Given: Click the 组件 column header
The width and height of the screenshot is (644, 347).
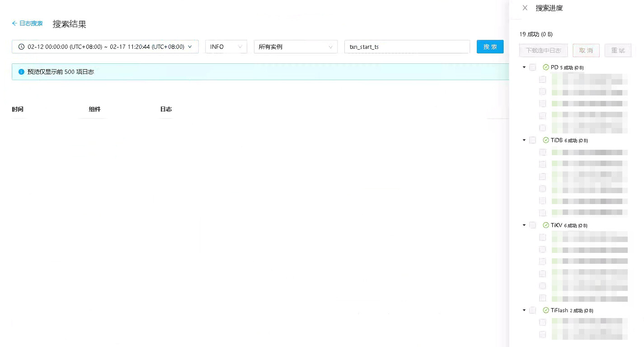Looking at the screenshot, I should click(94, 109).
